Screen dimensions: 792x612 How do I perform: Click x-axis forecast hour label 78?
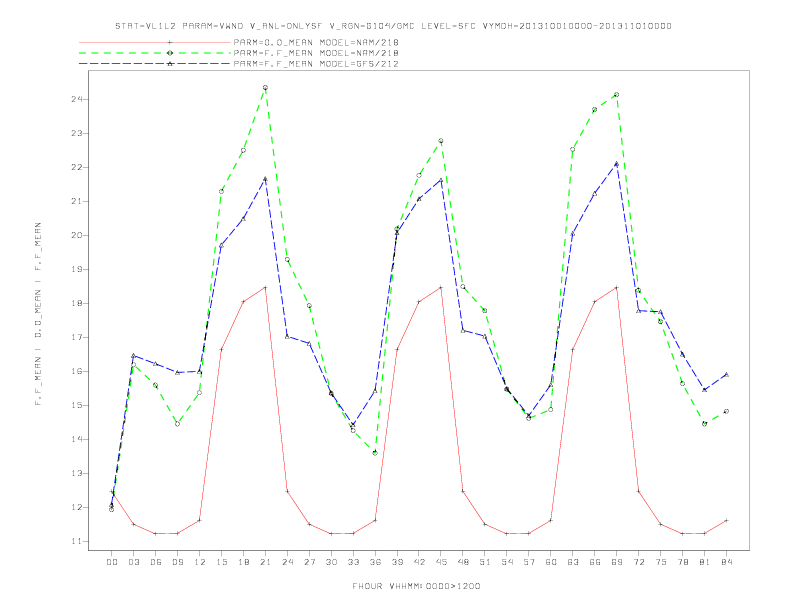click(x=682, y=562)
